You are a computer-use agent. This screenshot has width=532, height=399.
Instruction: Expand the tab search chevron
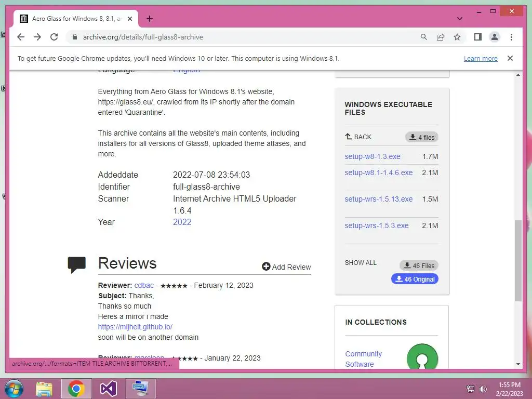[x=460, y=19]
